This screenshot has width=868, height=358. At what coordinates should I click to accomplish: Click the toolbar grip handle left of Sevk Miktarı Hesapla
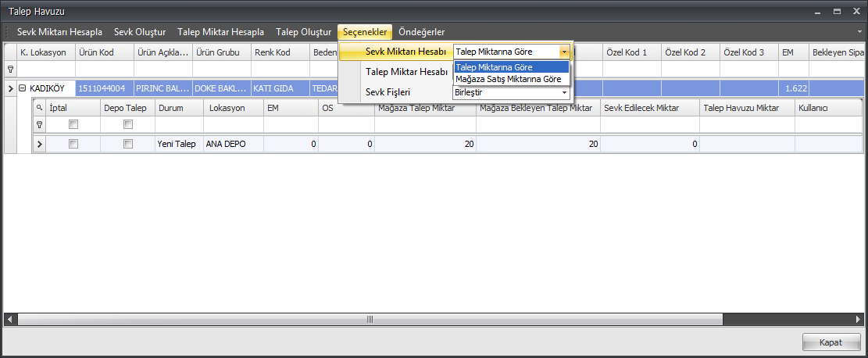(9, 32)
